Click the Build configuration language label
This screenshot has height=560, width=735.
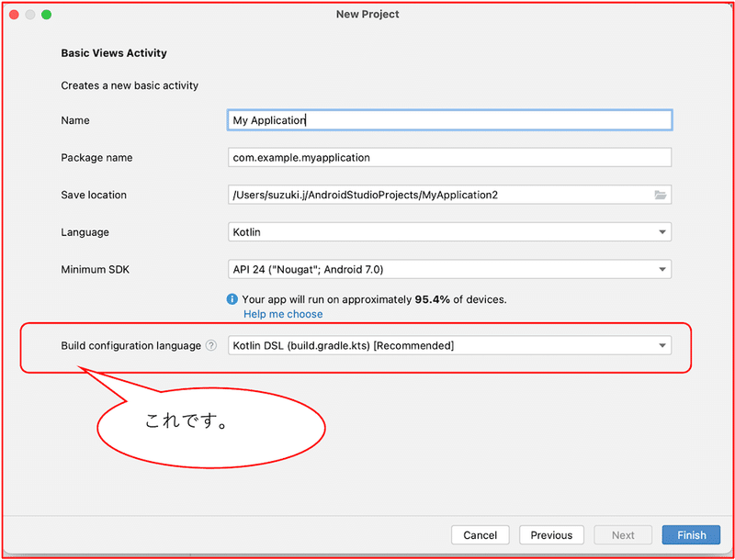click(130, 345)
